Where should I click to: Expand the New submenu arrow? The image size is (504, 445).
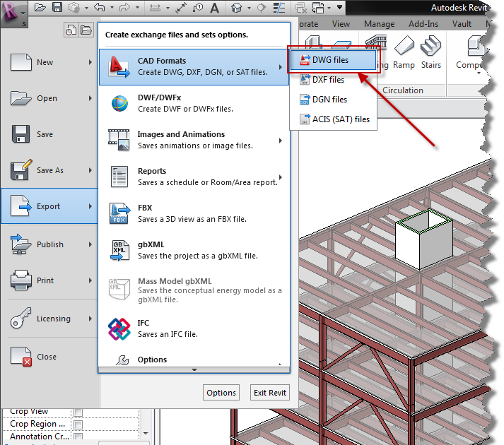(90, 62)
